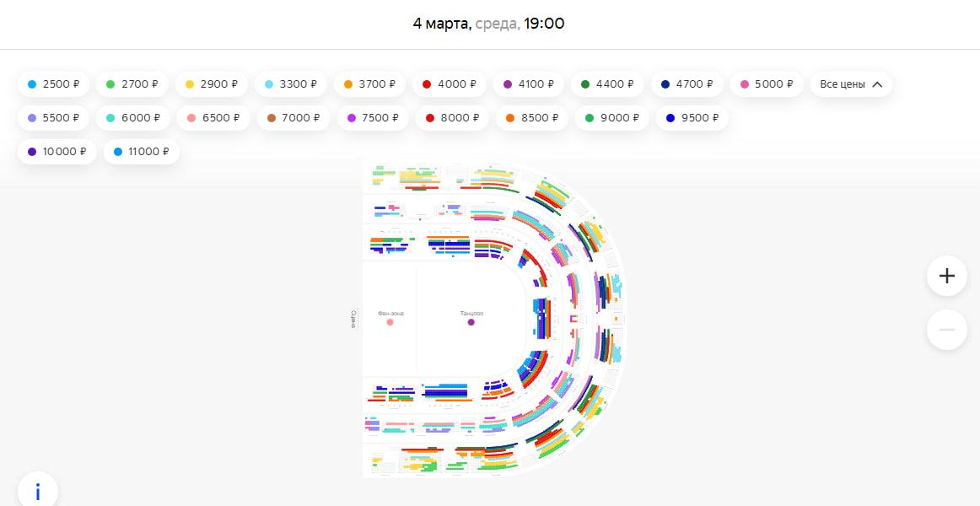This screenshot has height=506, width=980.
Task: Toggle the 2500 ₽ price filter
Action: click(x=54, y=84)
